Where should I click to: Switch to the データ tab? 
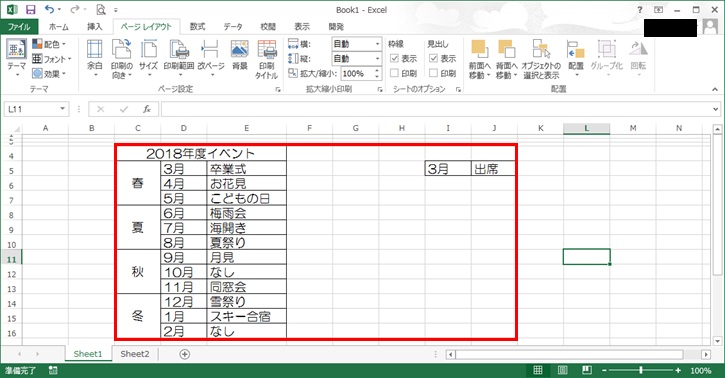click(233, 27)
